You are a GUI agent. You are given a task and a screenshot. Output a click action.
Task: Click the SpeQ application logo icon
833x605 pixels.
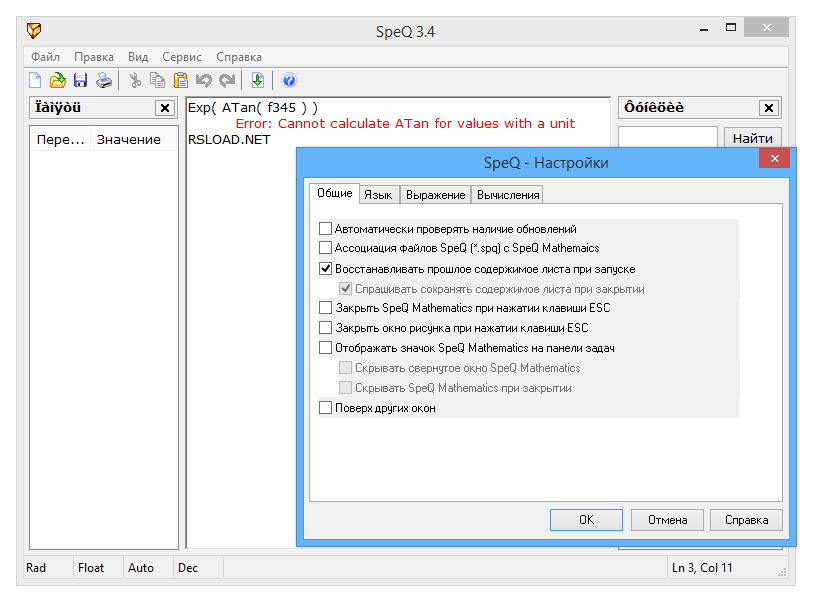click(34, 30)
